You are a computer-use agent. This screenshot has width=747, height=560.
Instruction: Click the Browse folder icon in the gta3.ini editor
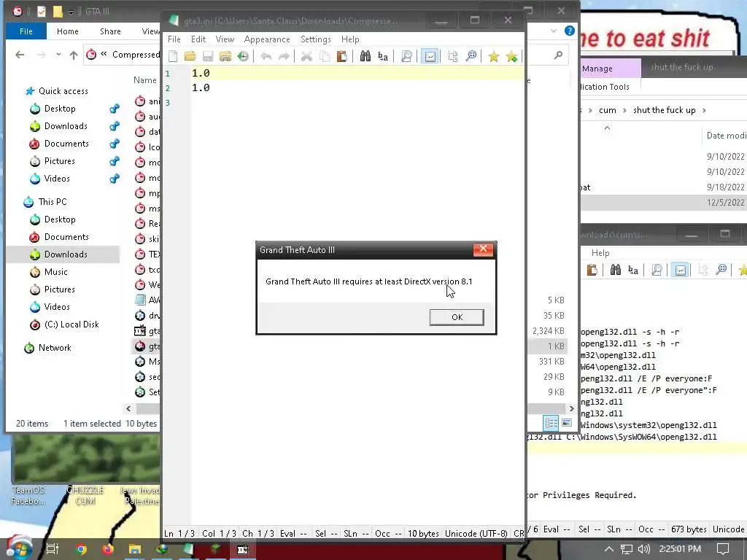tap(225, 57)
